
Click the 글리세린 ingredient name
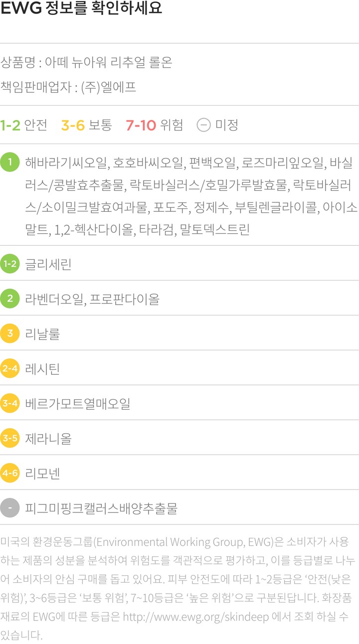48,264
